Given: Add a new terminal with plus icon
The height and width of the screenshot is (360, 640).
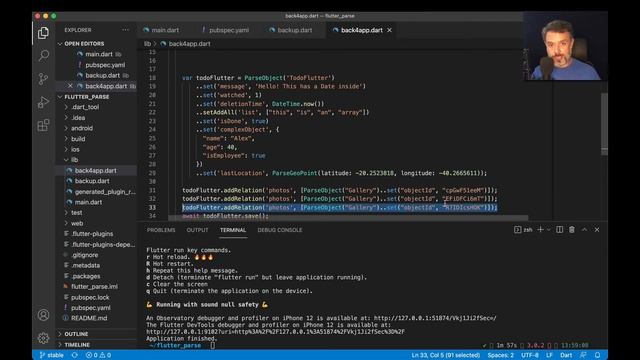Looking at the screenshot, I should coord(540,230).
